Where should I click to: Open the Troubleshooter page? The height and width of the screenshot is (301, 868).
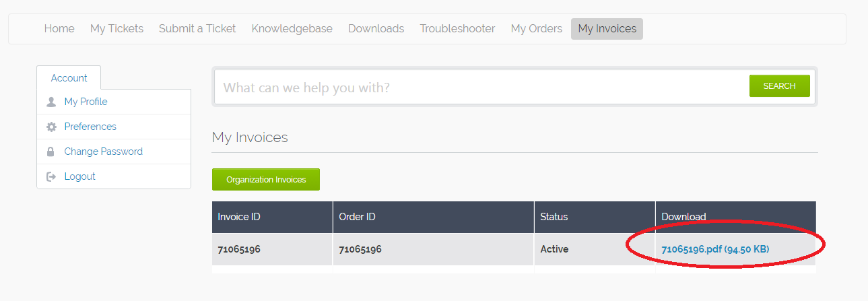tap(457, 29)
